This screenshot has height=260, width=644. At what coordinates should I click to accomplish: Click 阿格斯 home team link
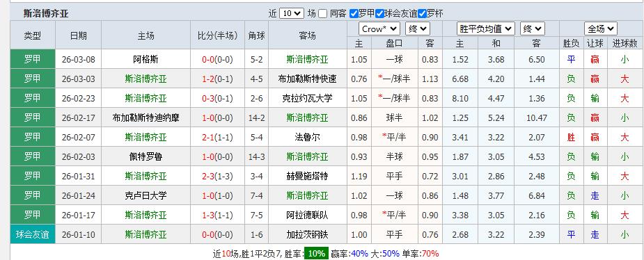coord(146,60)
